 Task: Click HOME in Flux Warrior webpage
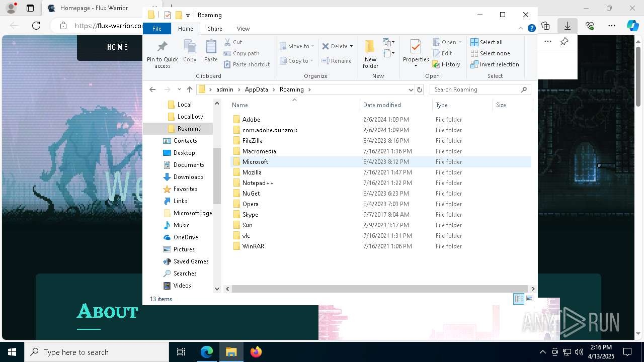[x=118, y=47]
